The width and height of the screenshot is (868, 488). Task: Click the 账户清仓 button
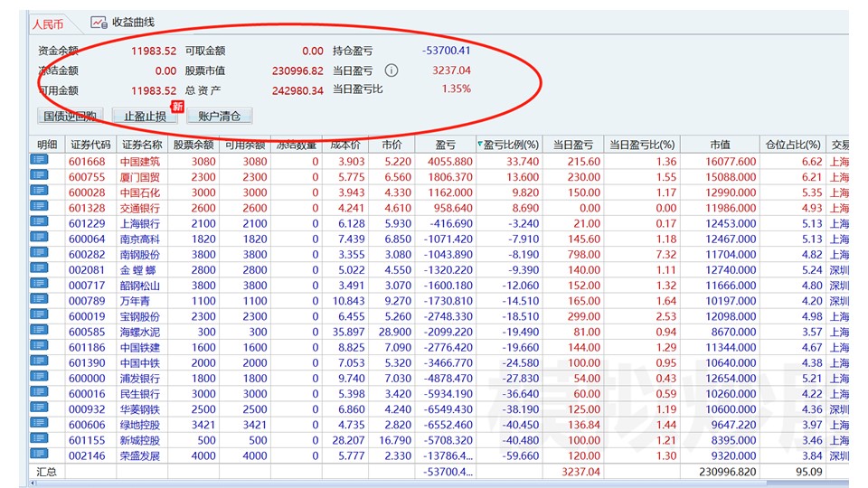coord(219,116)
